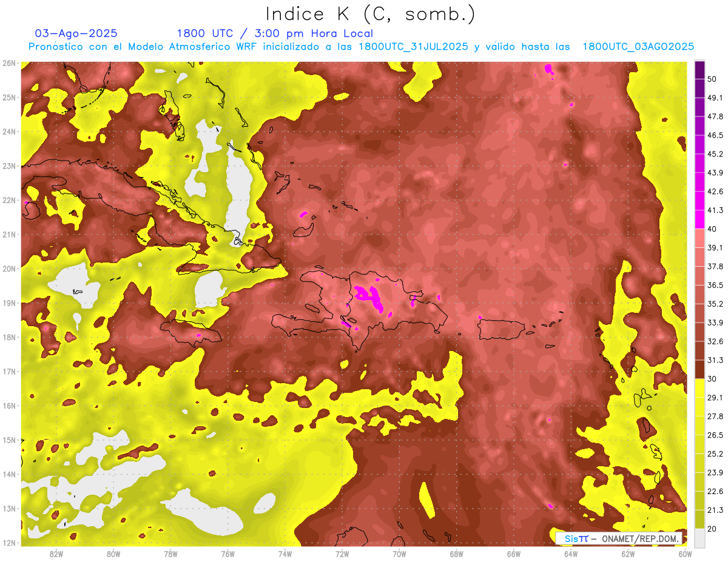Click the '33.9' value on the color scale

715,323
